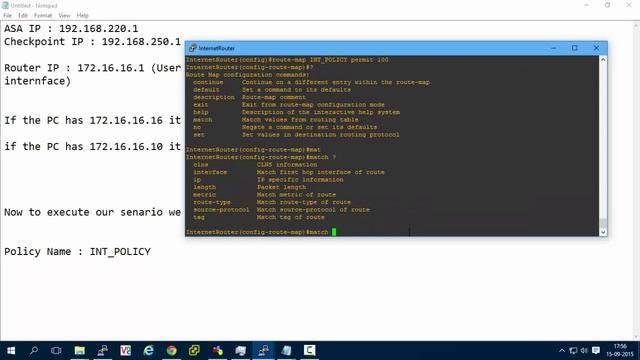Switch to active InternetRouter PuTTY taskbar icon
Screen dimensions: 640x360
click(263, 351)
